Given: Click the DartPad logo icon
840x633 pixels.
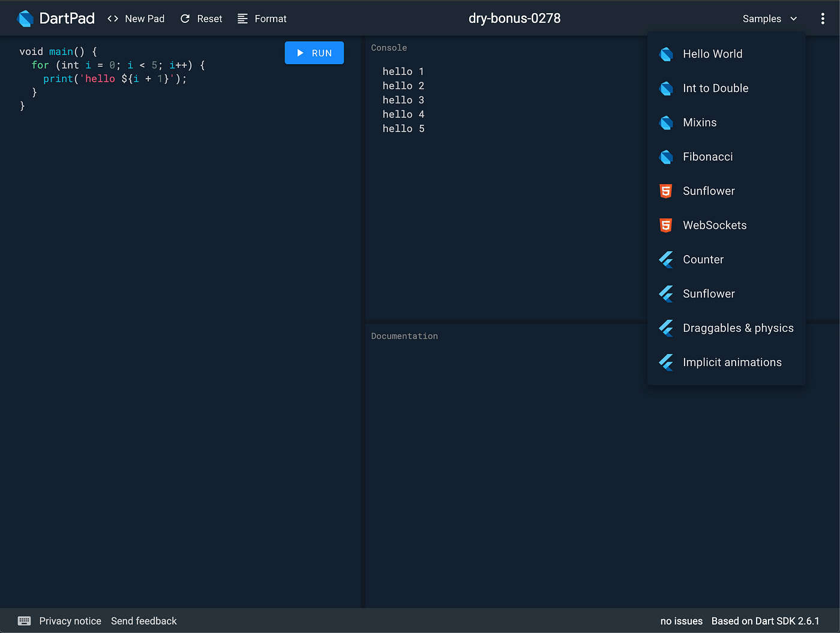Looking at the screenshot, I should pyautogui.click(x=25, y=18).
